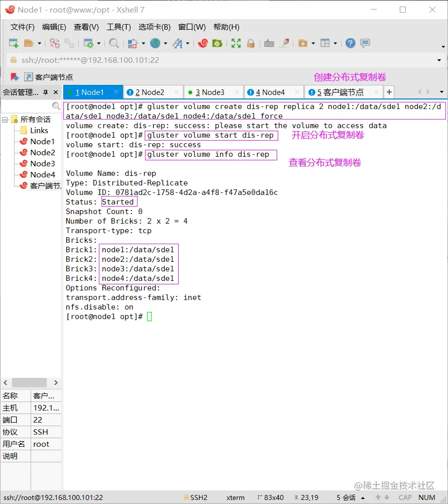Select Node1 in the session tree
The height and width of the screenshot is (504, 448).
(x=38, y=141)
